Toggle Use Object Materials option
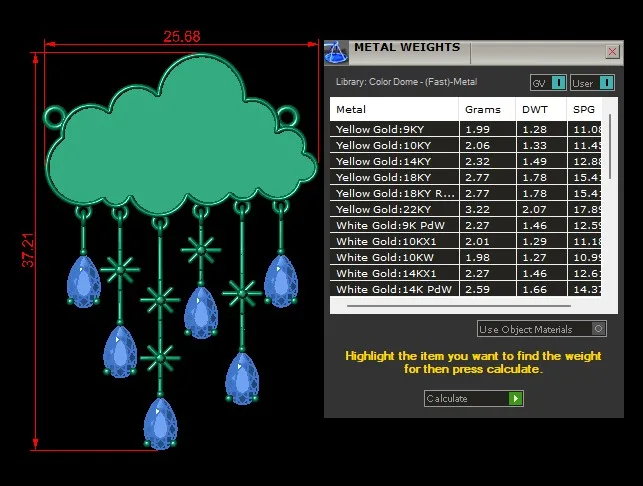Image resolution: width=643 pixels, height=486 pixels. pos(542,329)
